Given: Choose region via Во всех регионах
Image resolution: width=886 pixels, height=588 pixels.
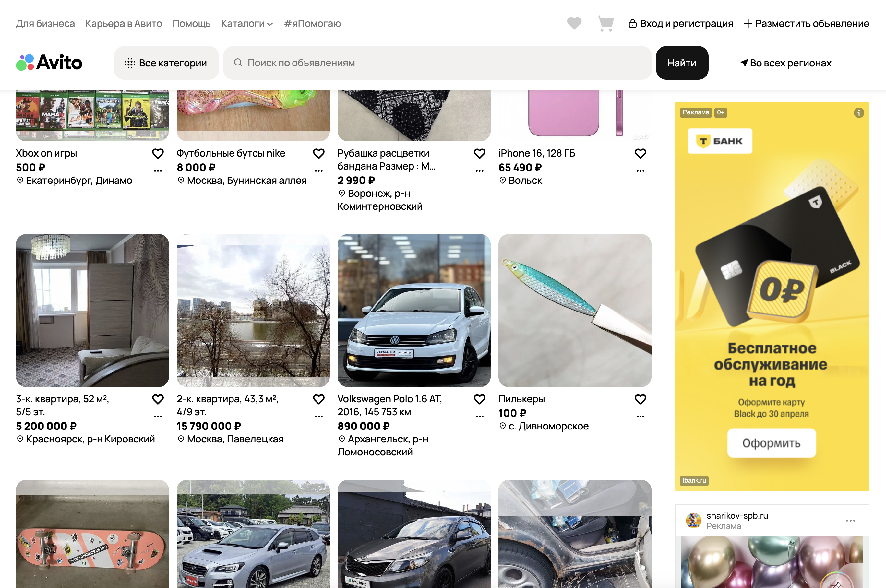Looking at the screenshot, I should click(786, 63).
